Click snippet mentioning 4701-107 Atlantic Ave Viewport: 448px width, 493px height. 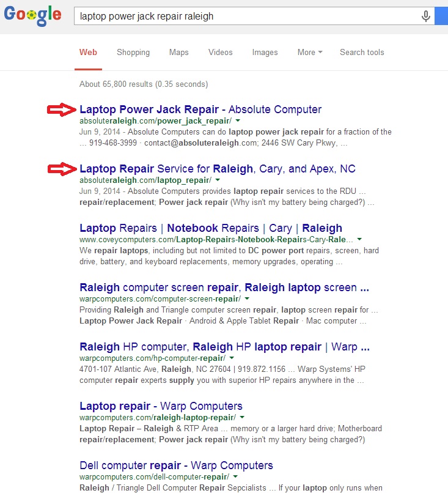pyautogui.click(x=222, y=375)
